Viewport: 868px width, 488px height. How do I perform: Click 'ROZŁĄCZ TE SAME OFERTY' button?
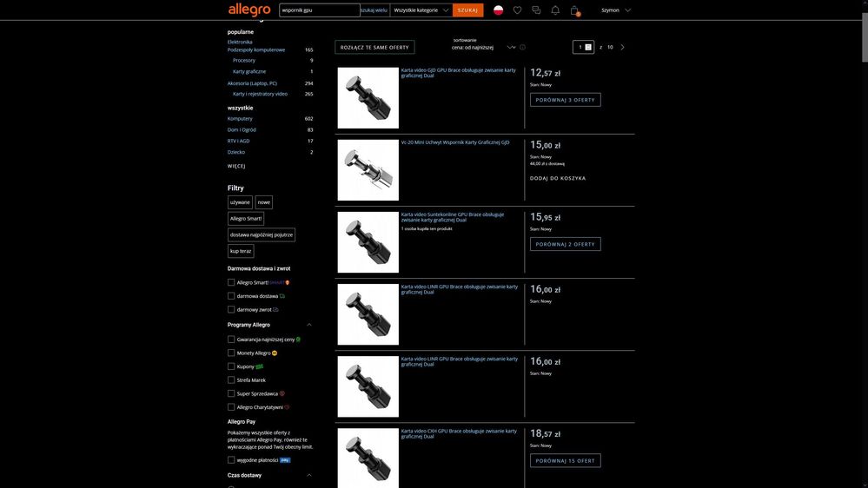pyautogui.click(x=374, y=47)
